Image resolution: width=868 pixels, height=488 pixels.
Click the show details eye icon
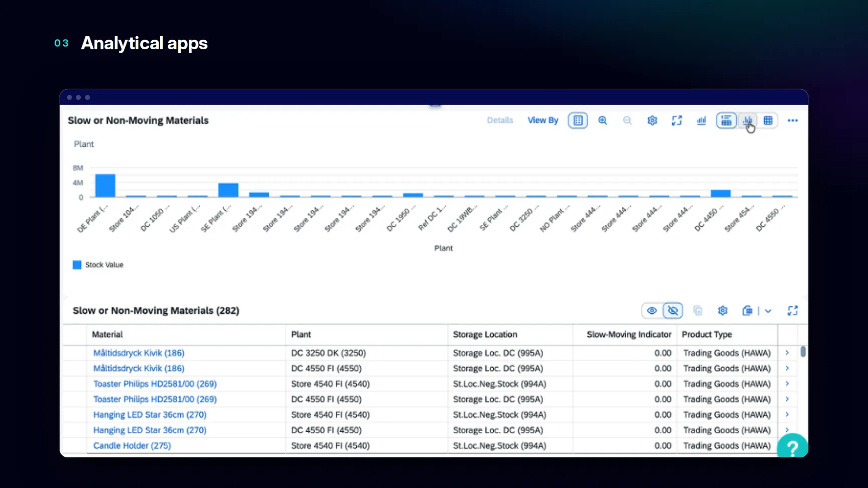pyautogui.click(x=652, y=311)
